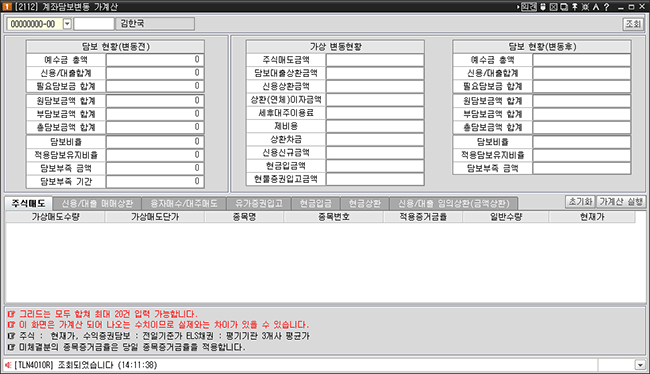This screenshot has height=374, width=650.
Task: Click the gear-shaped settings icon in title bar
Action: point(585,7)
